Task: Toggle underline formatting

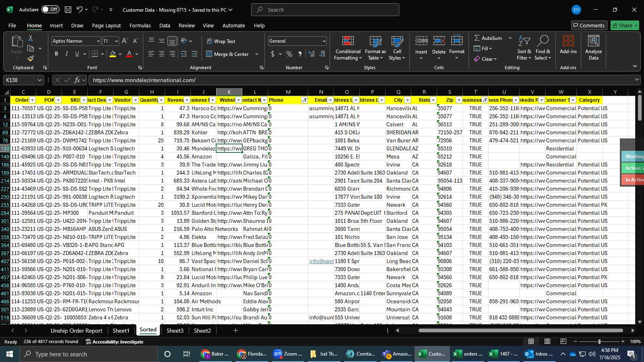Action: click(x=77, y=54)
